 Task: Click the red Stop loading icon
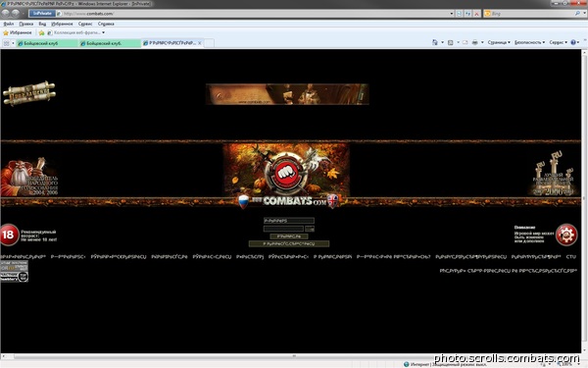click(476, 14)
